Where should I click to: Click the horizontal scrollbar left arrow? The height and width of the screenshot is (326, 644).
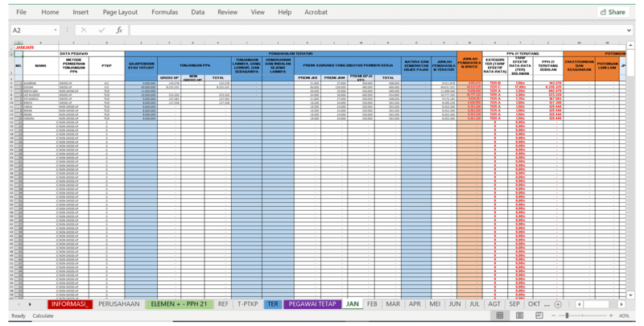[x=579, y=304]
